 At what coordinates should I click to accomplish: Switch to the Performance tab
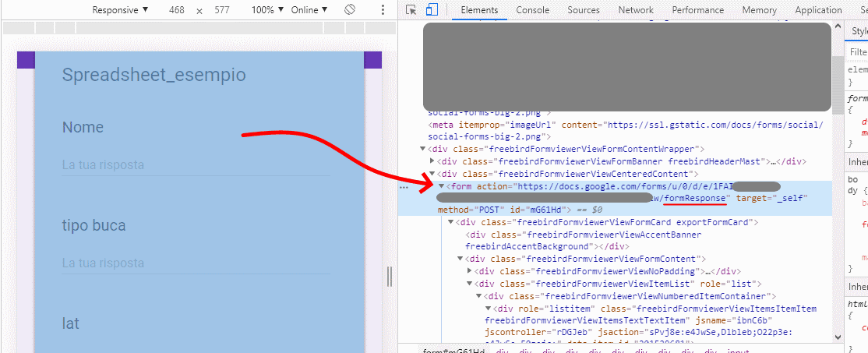(698, 10)
